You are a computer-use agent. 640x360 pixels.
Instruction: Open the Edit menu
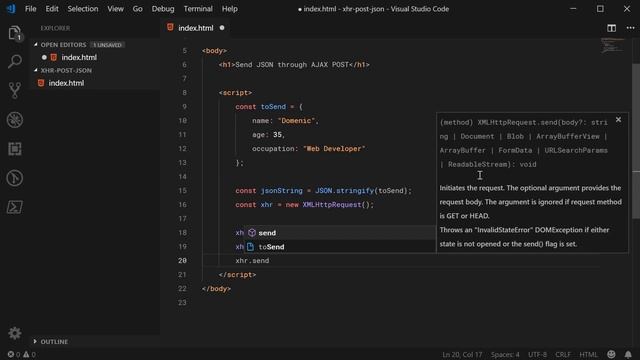click(52, 9)
